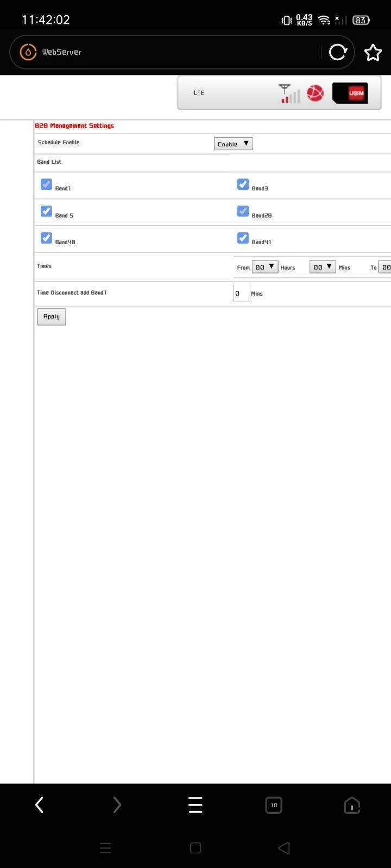Open the To hours dropdown
The width and height of the screenshot is (391, 868).
pyautogui.click(x=384, y=267)
